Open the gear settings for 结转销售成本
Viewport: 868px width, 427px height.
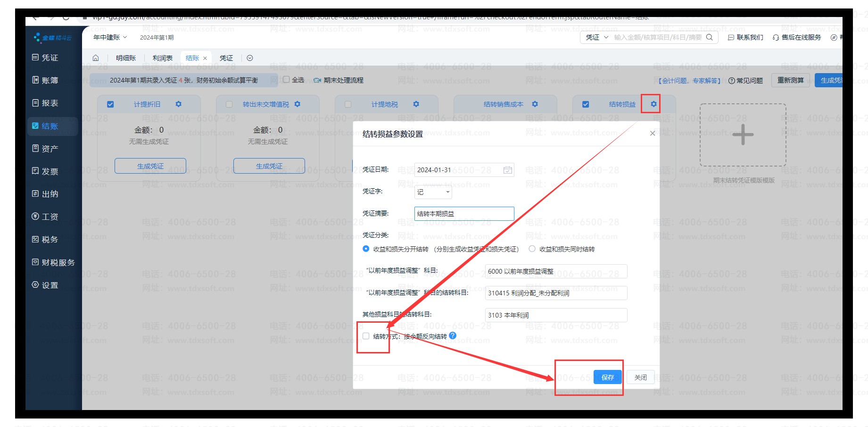535,104
